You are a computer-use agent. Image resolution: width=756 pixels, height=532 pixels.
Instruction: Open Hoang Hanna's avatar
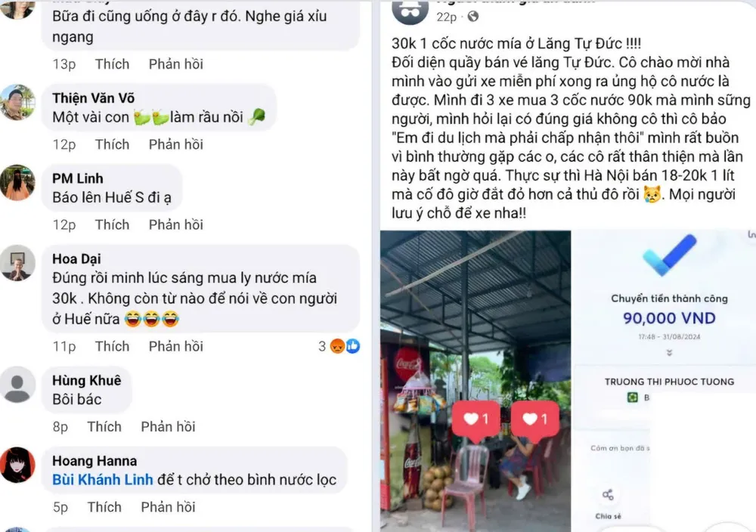point(18,465)
